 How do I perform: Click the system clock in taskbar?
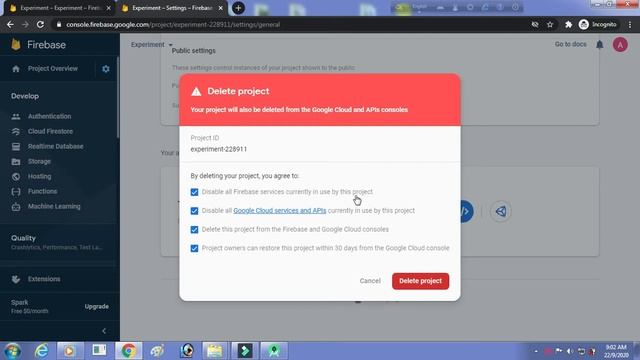[616, 351]
